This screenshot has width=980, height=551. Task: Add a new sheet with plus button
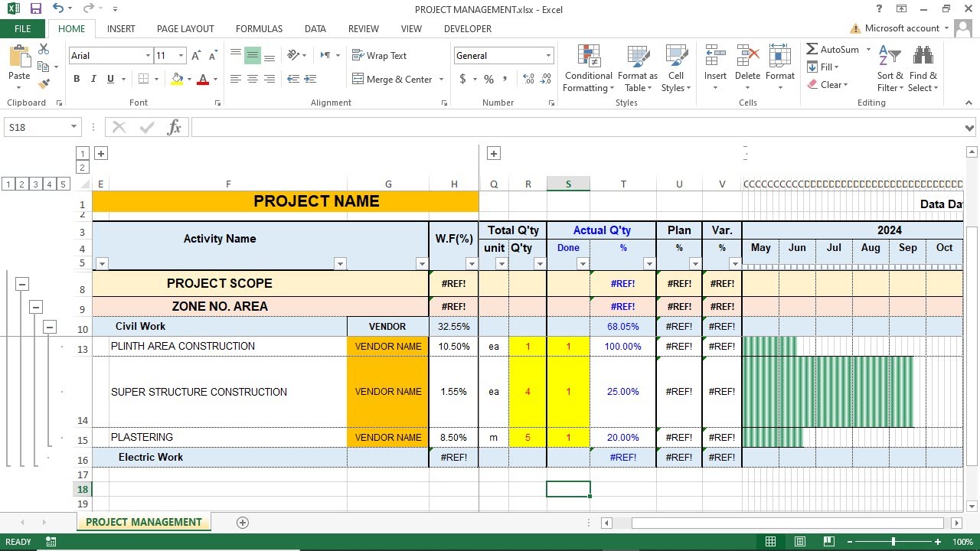click(x=243, y=522)
